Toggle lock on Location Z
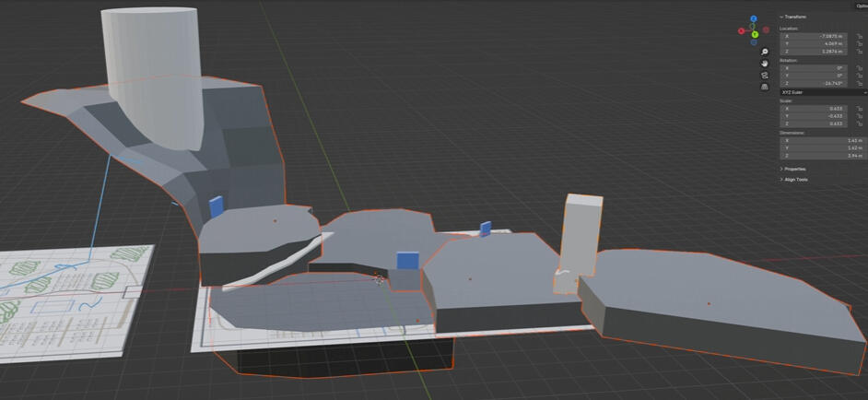Viewport: 868px width, 400px height. coord(859,52)
